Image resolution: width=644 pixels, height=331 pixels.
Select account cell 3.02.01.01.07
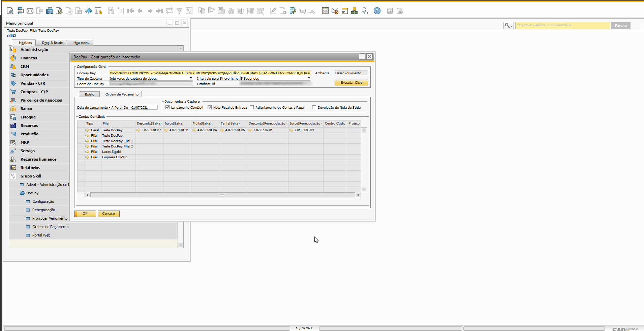point(151,130)
